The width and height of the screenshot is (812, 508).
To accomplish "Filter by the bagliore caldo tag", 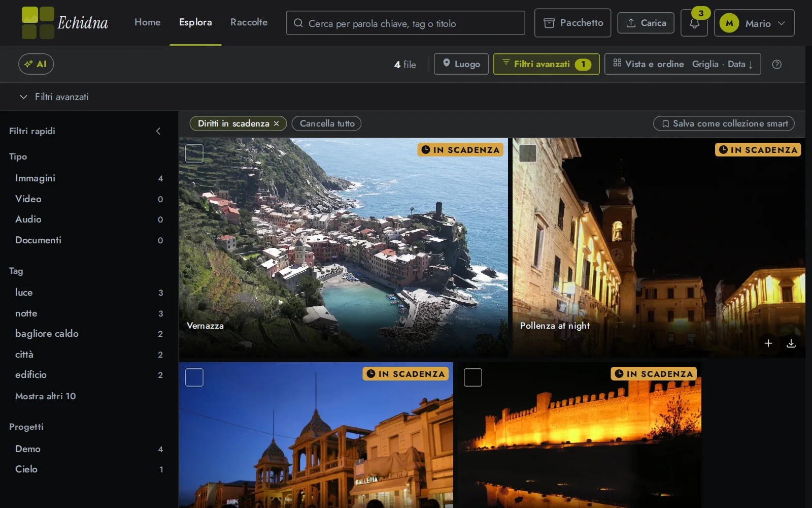I will coord(89,334).
